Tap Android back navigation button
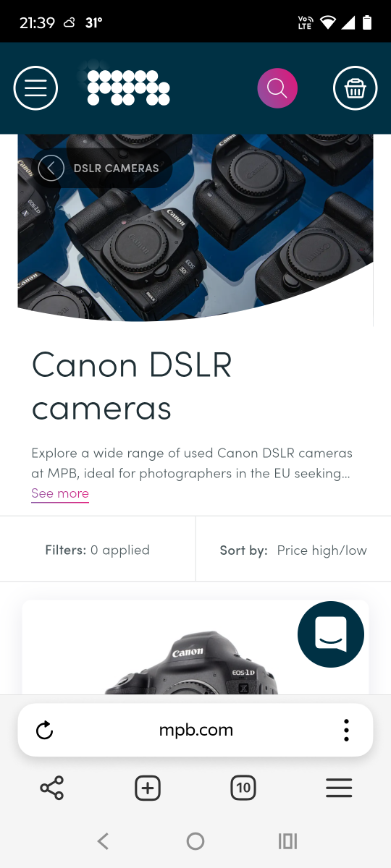Screen dimensions: 391x868 (x=103, y=841)
